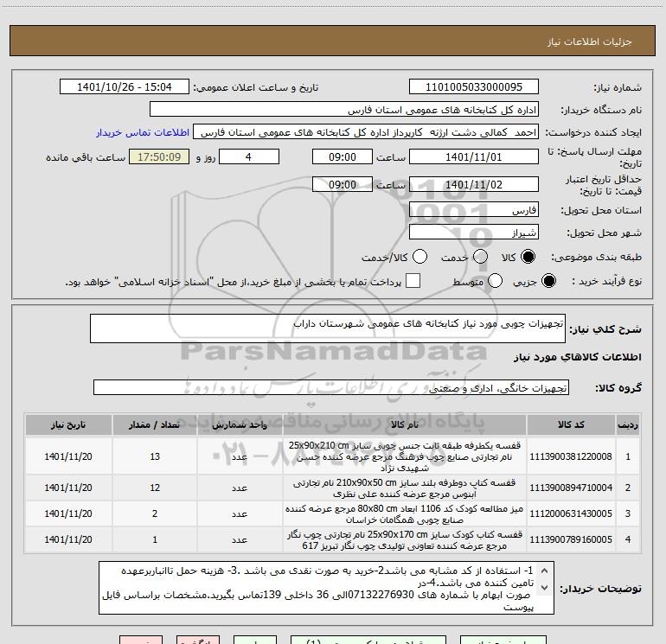Click product code 1113900381220008
Viewport: 666px width, 644px height.
pos(571,456)
